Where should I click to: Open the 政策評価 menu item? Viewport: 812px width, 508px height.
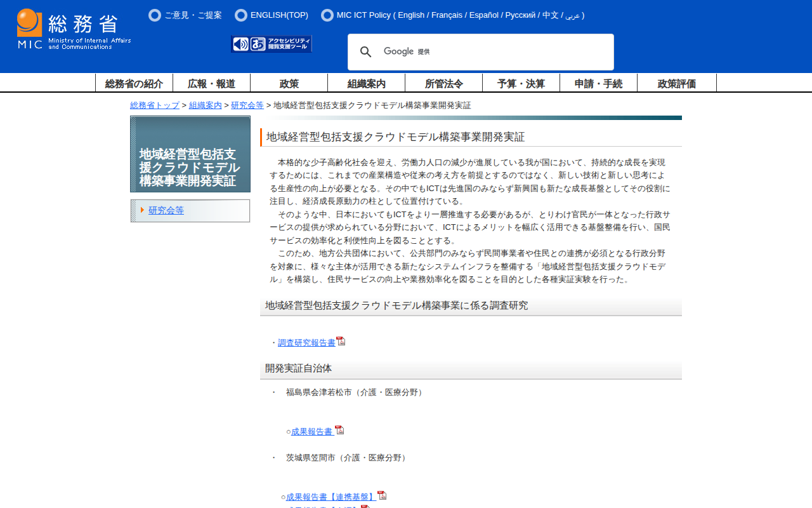click(x=676, y=83)
